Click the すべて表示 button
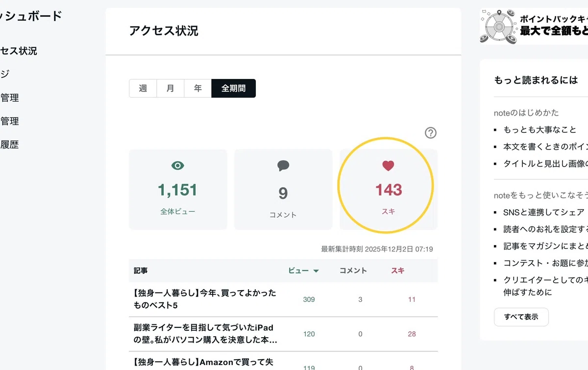This screenshot has height=370, width=588. click(x=521, y=317)
